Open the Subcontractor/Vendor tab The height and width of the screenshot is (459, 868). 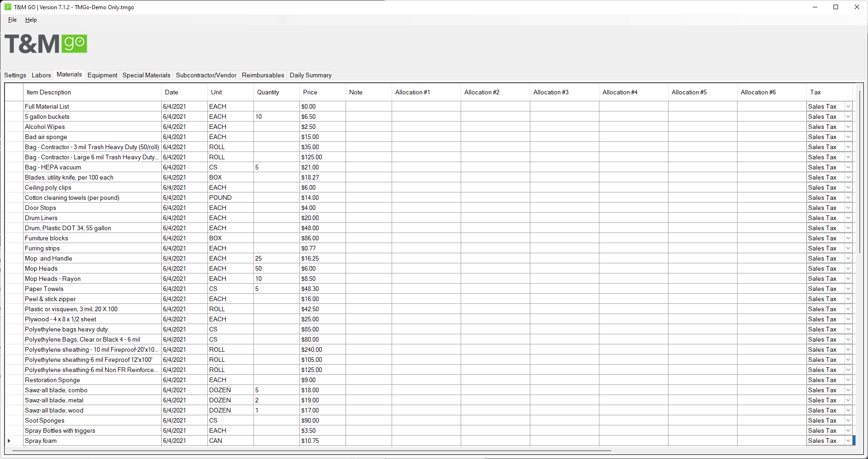[x=206, y=75]
